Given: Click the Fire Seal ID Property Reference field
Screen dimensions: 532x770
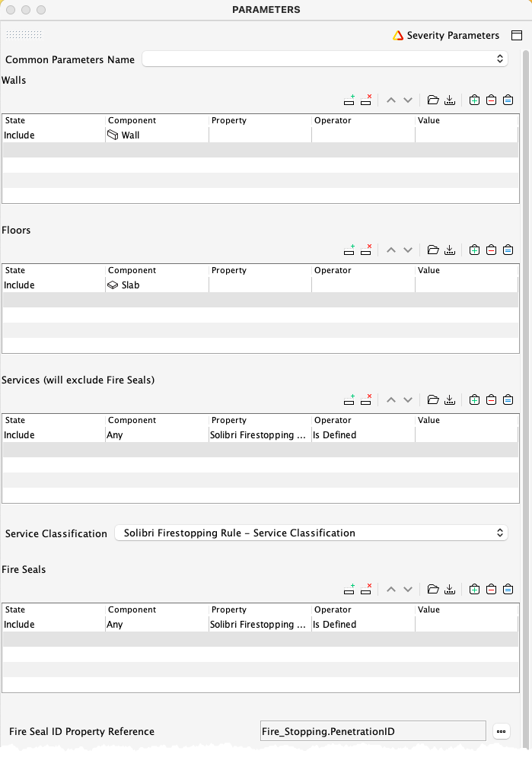Looking at the screenshot, I should click(373, 731).
